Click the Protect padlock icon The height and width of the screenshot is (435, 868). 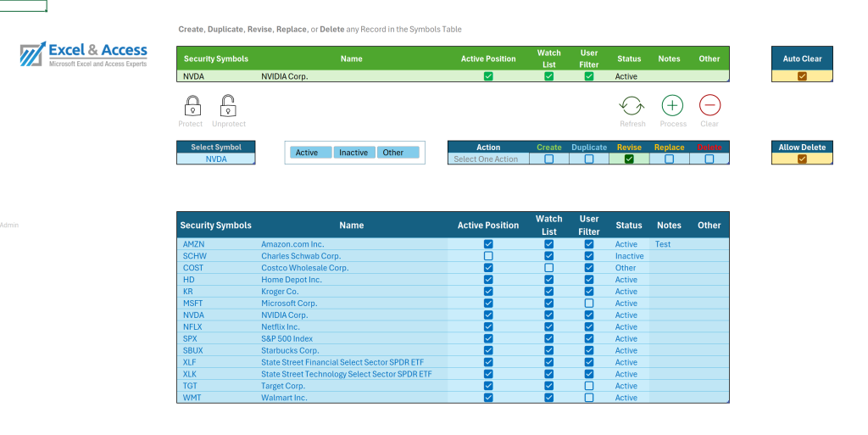192,105
